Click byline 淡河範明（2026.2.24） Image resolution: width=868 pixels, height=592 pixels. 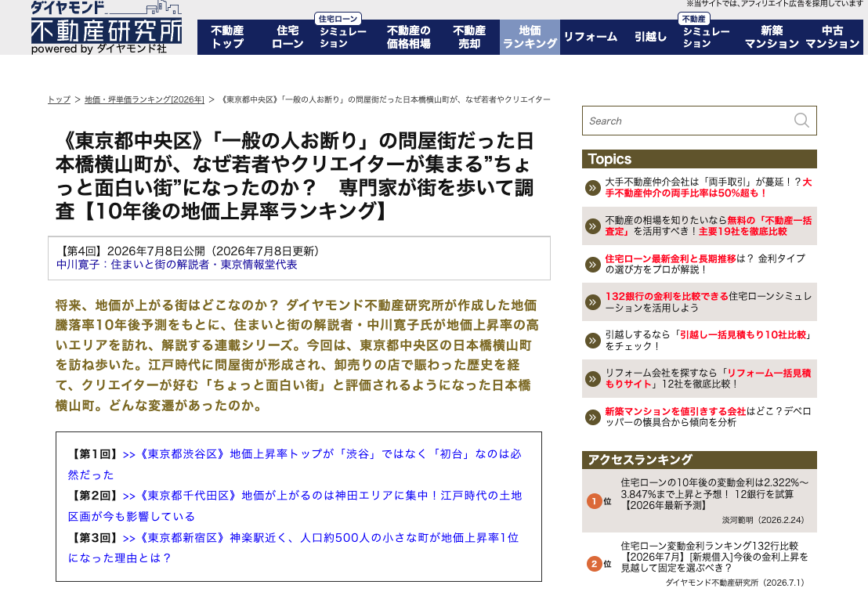pos(763,520)
